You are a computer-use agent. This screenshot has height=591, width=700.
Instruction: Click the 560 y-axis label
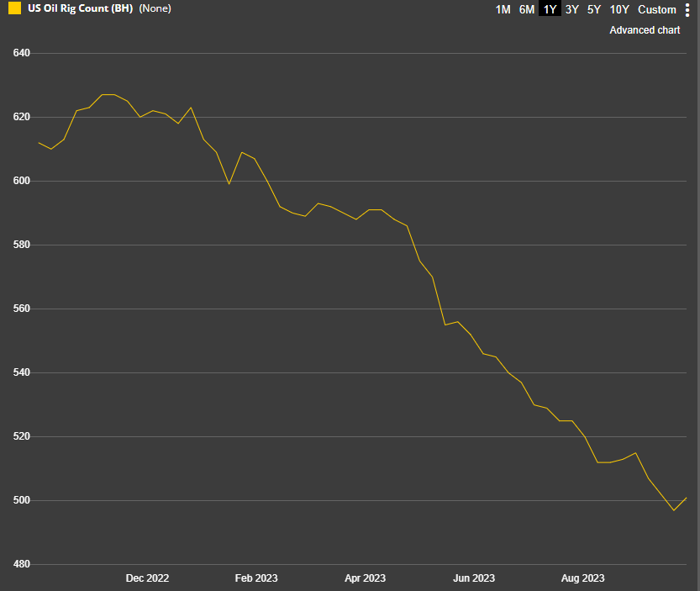[x=22, y=309]
